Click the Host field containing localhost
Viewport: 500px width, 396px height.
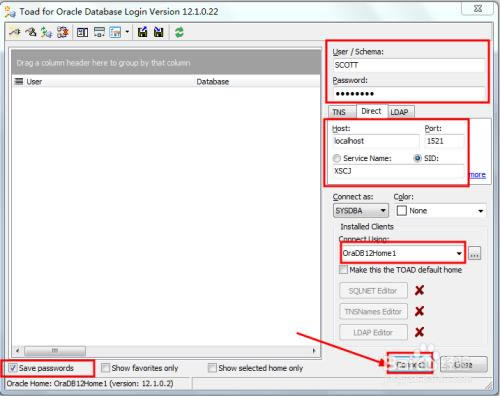(x=376, y=141)
